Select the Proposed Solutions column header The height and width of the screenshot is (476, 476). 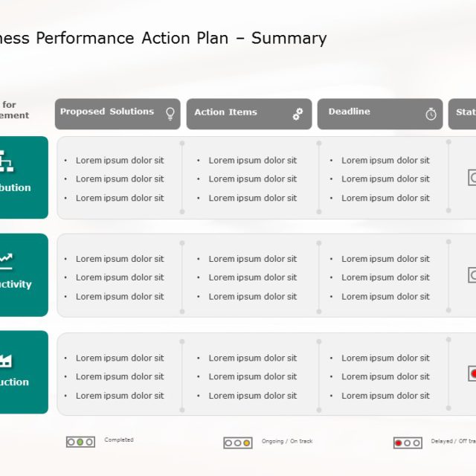click(x=107, y=112)
